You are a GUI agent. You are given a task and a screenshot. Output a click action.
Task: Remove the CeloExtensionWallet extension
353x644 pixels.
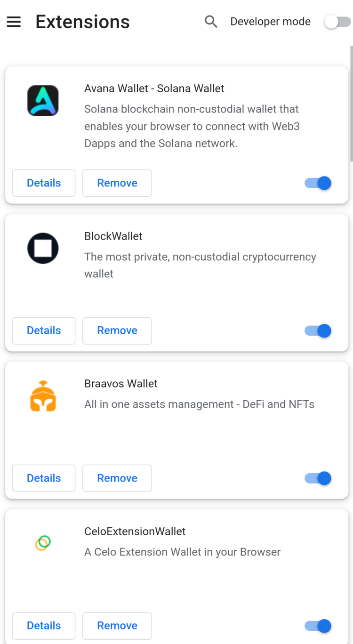(117, 626)
